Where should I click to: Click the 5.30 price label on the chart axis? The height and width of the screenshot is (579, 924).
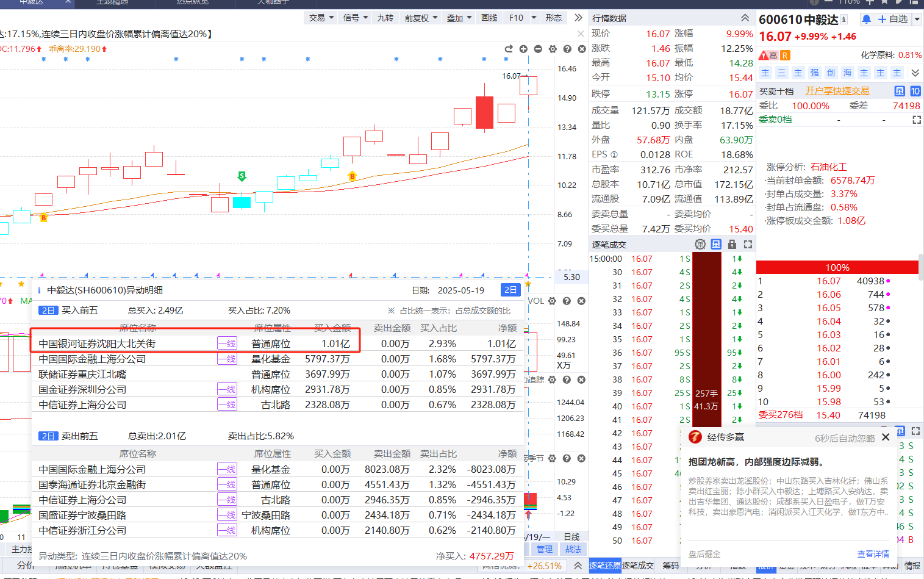click(x=571, y=277)
